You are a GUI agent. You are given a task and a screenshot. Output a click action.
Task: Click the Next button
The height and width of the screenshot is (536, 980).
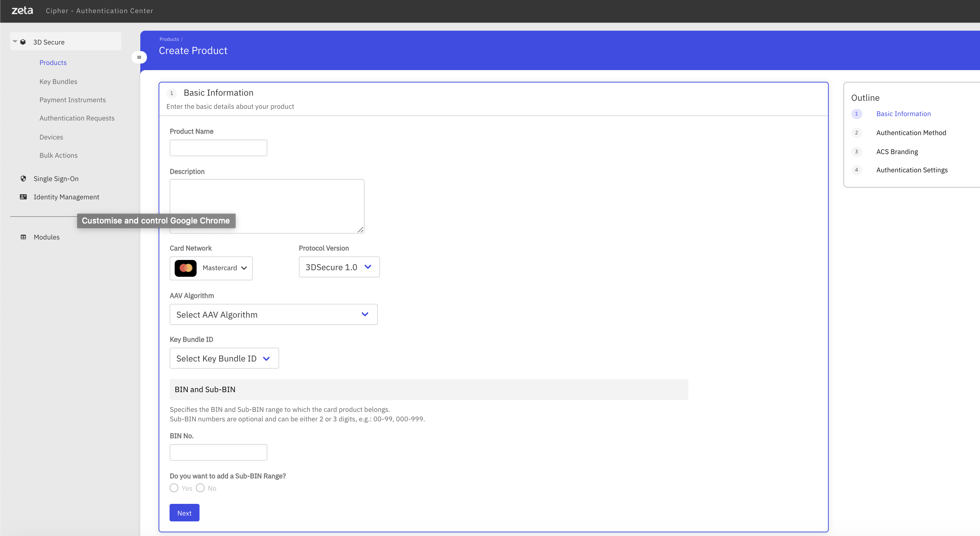pos(184,512)
